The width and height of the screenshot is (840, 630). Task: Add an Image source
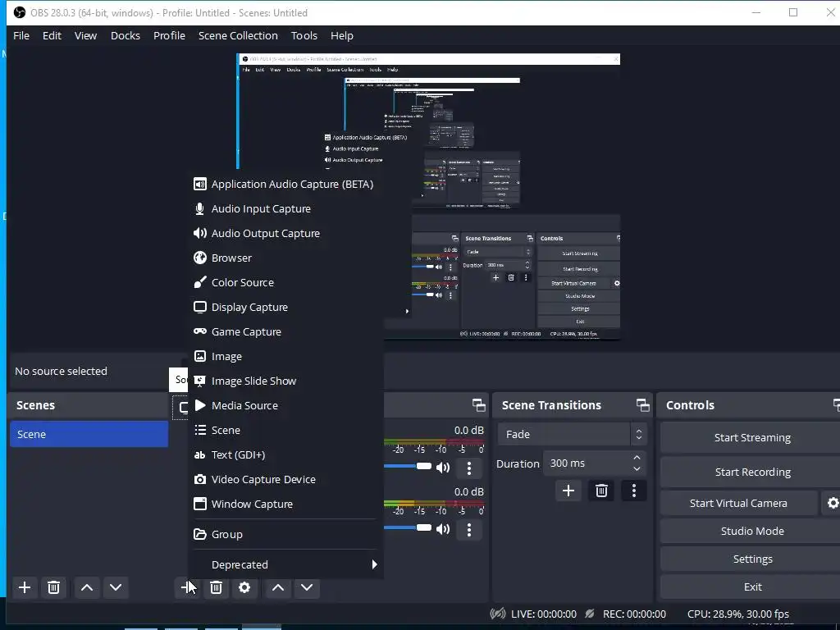pos(285,357)
